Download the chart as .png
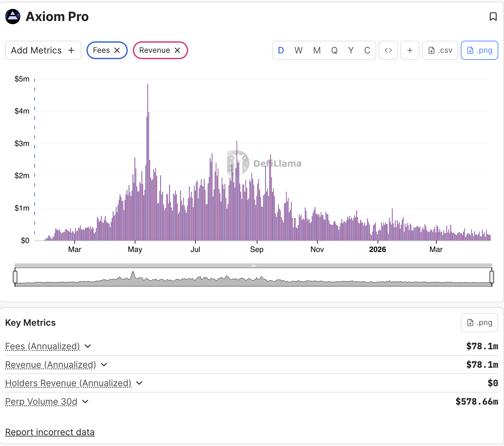 tap(480, 50)
